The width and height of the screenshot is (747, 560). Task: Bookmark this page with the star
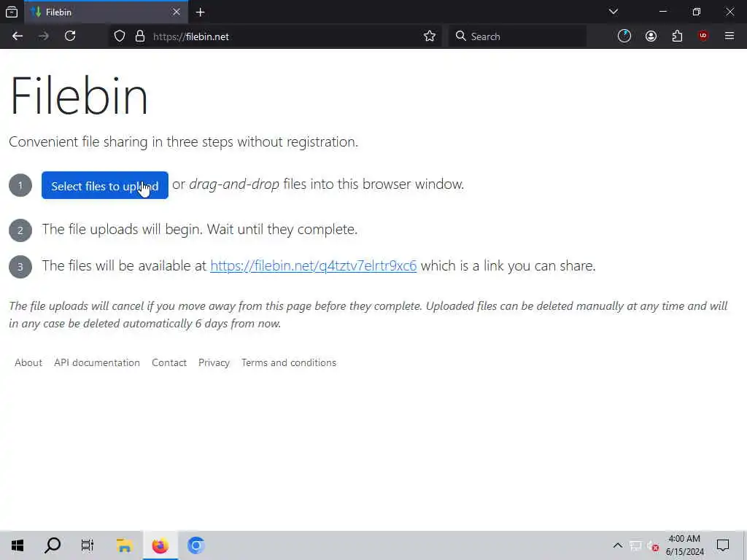coord(430,36)
